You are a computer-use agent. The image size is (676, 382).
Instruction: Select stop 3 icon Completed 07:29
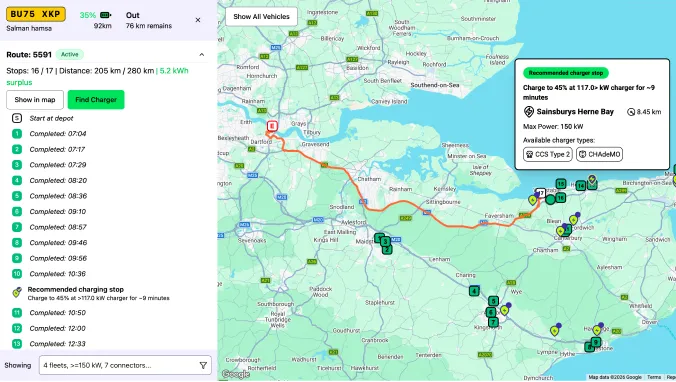[17, 165]
